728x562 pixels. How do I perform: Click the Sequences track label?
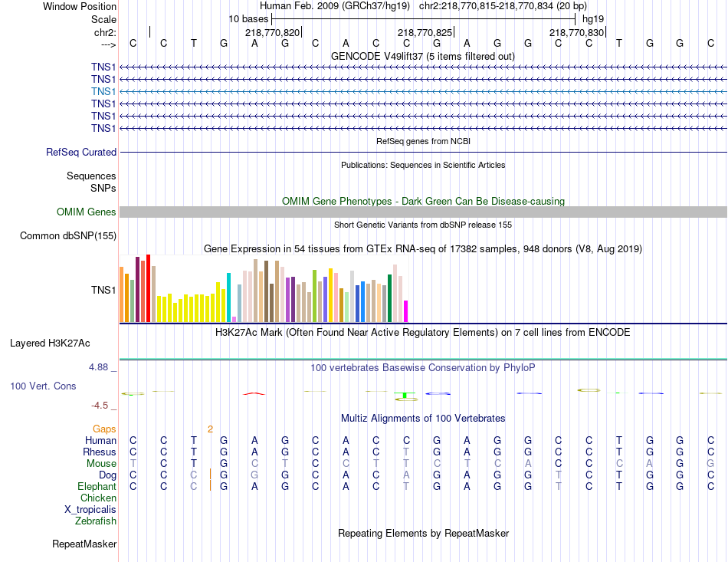click(x=91, y=176)
